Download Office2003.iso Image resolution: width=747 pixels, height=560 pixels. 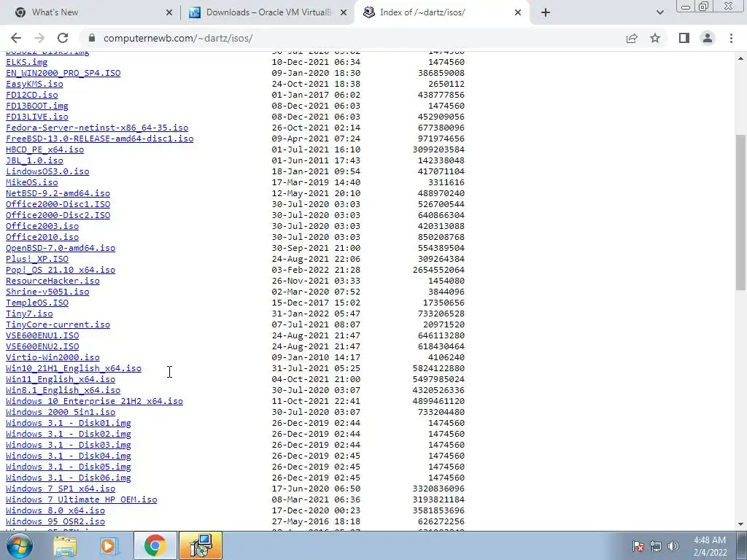(42, 226)
